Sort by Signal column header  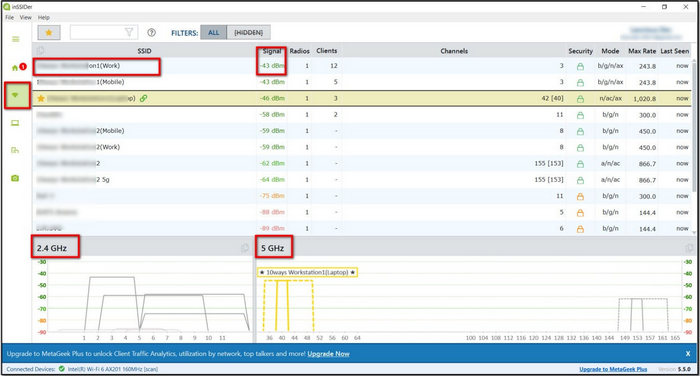(x=271, y=51)
